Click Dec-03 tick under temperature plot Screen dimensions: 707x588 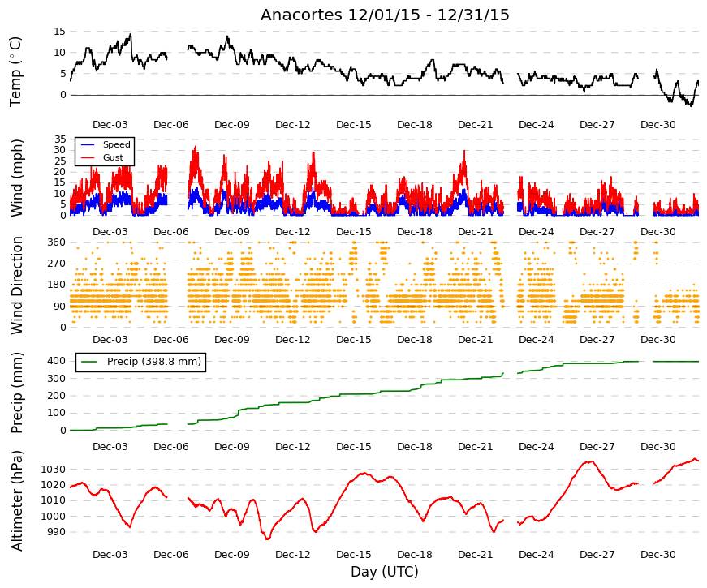coord(110,125)
